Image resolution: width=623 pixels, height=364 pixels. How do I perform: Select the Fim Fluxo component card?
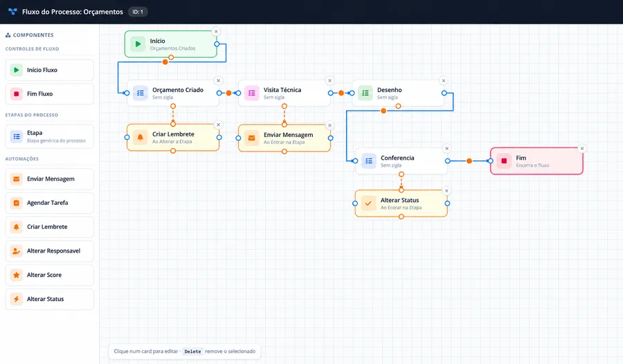point(50,94)
